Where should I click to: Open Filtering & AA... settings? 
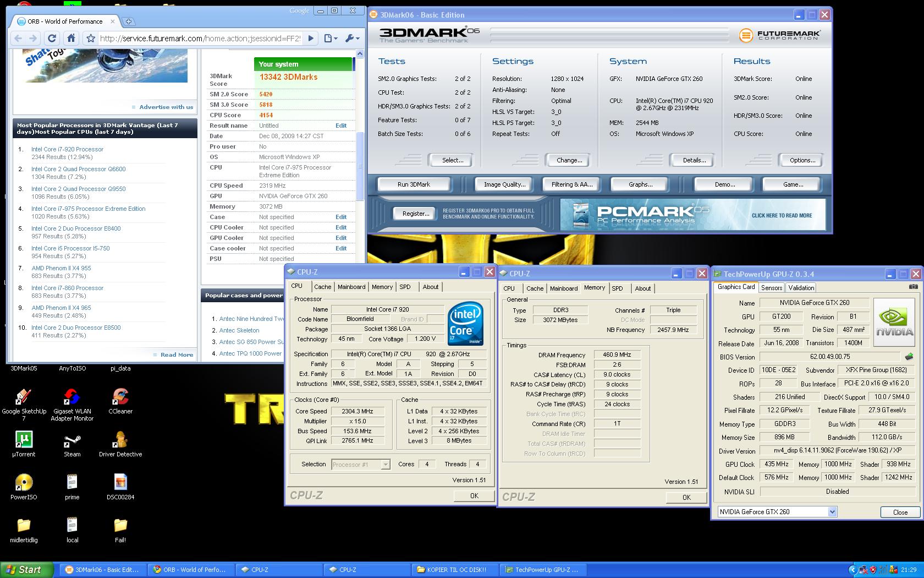point(572,184)
